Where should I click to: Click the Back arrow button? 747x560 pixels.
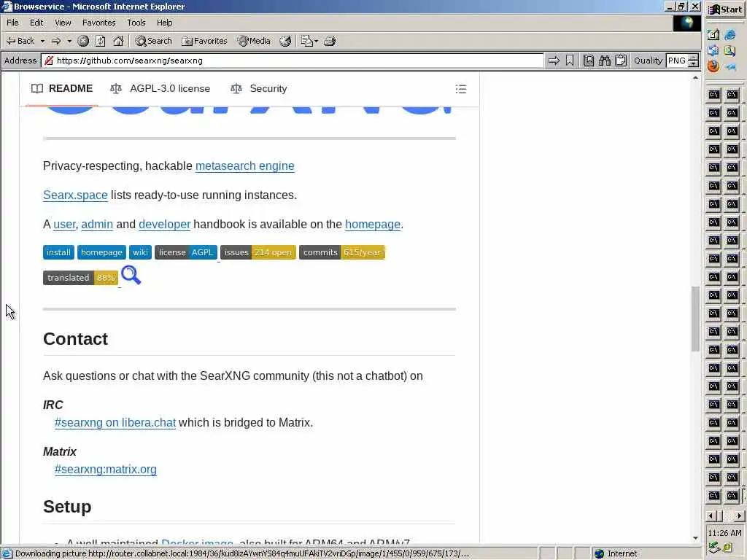pos(20,41)
